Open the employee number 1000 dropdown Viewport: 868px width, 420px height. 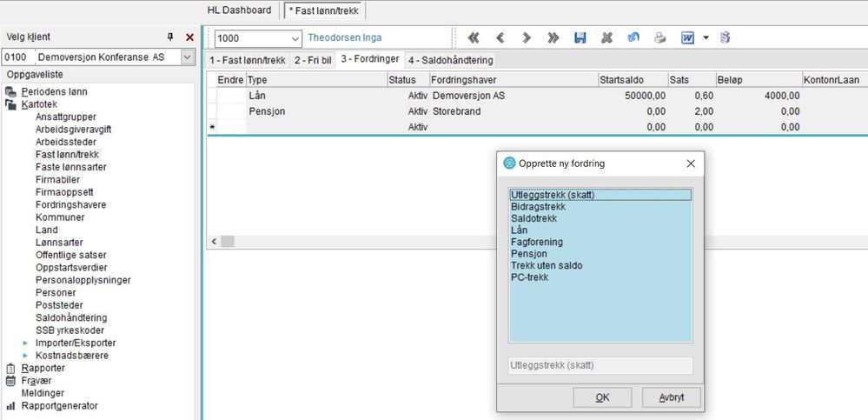click(x=294, y=38)
